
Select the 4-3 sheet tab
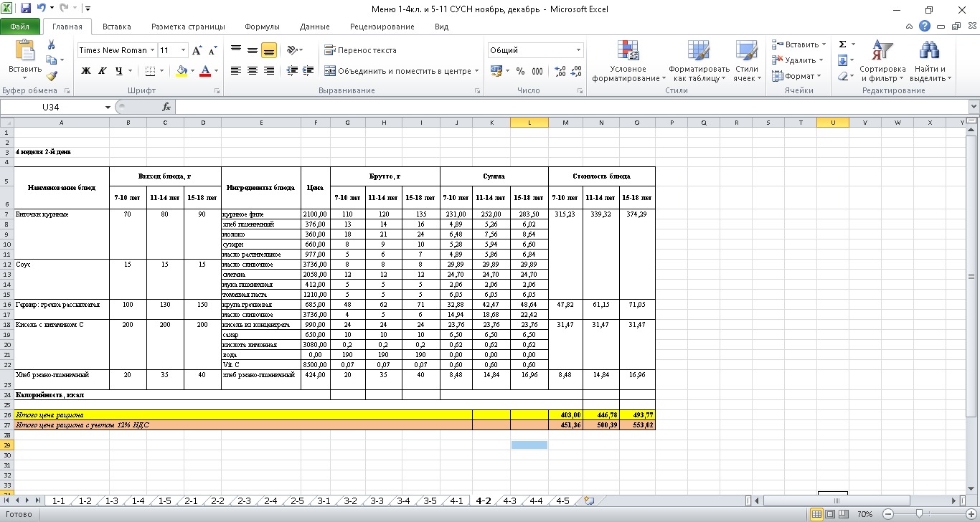click(509, 501)
